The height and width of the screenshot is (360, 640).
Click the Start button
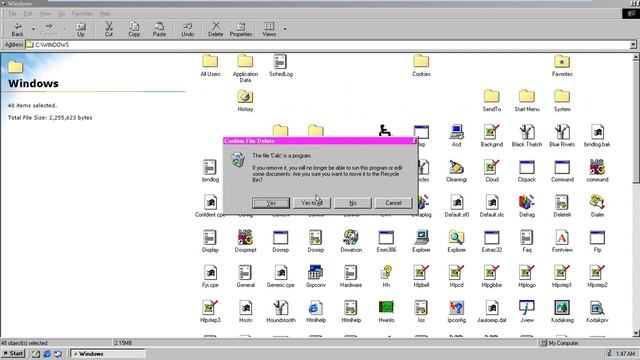(x=13, y=353)
